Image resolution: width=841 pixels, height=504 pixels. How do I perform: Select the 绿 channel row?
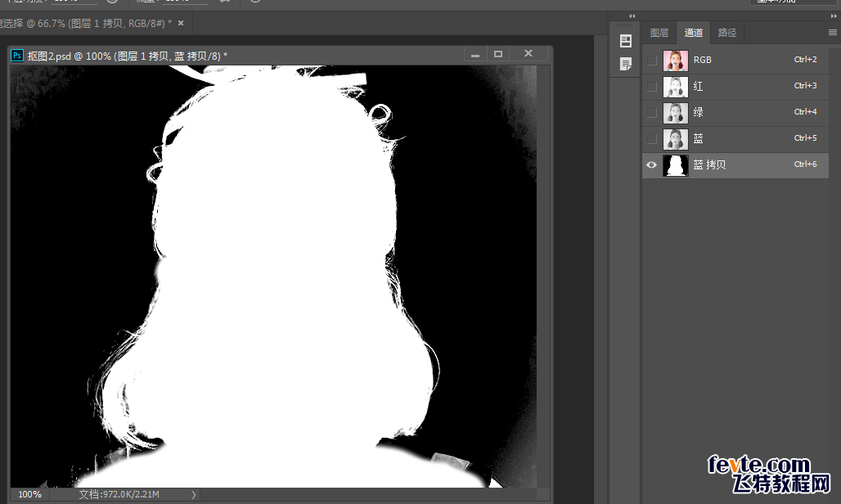pos(735,113)
